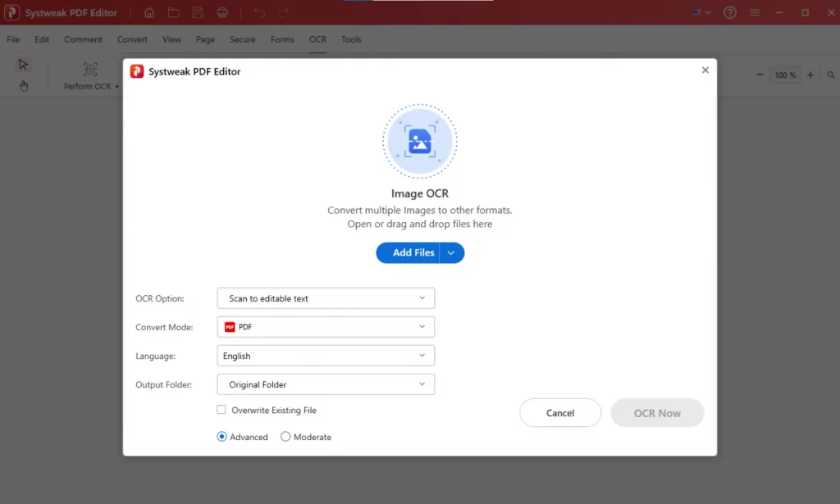Open the Page menu
The width and height of the screenshot is (840, 504).
point(205,39)
